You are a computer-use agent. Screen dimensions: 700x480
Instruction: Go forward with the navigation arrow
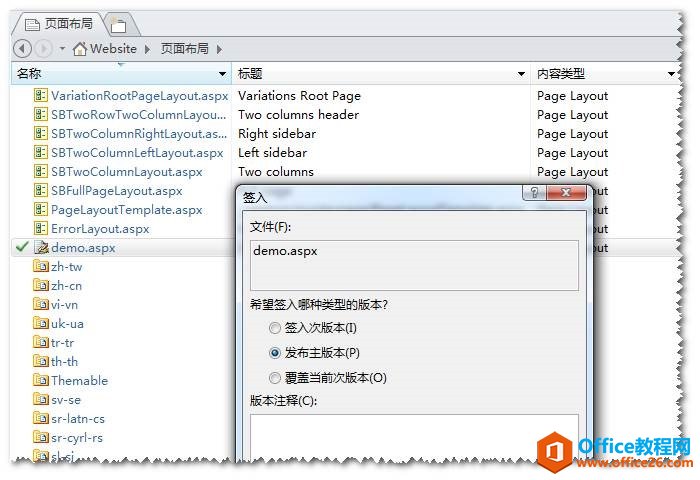coord(43,48)
